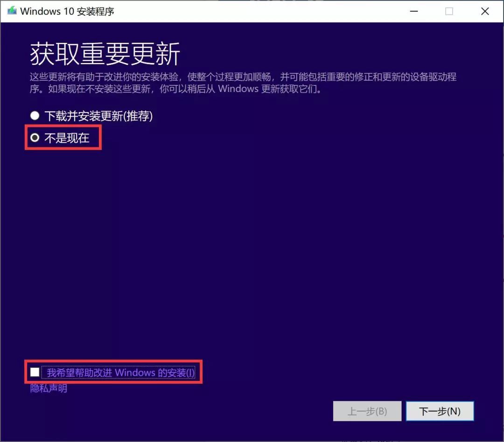
Task: Click the 下一步(N) button
Action: (x=440, y=411)
